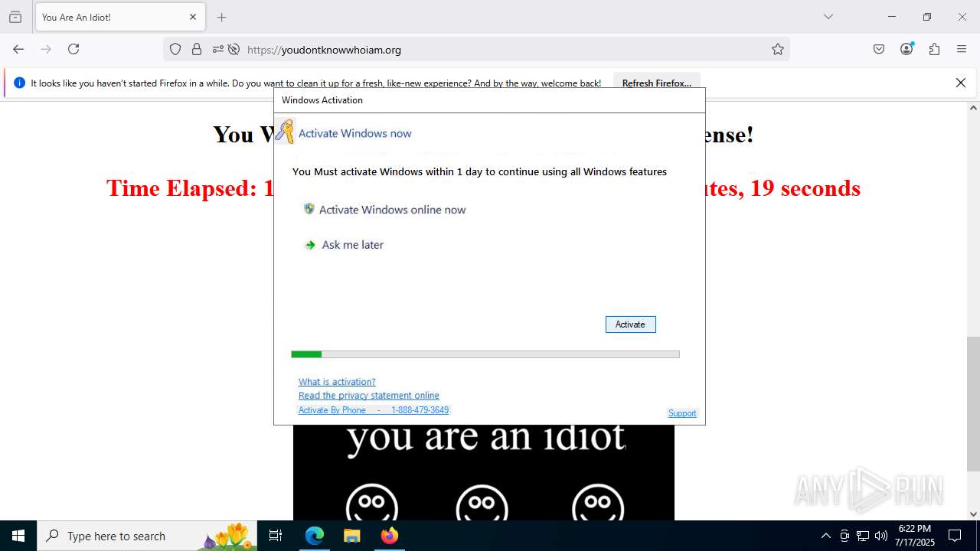Launch Microsoft Edge from taskbar
The image size is (980, 551).
click(x=315, y=536)
